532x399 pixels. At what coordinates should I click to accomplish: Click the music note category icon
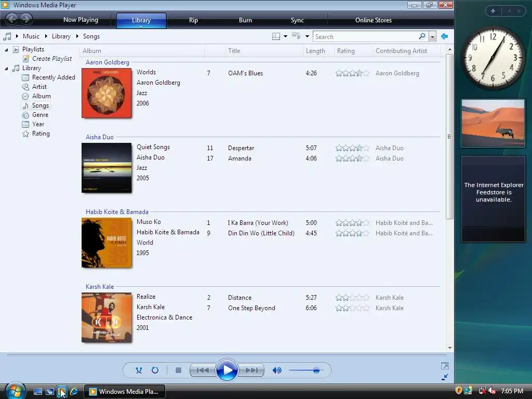point(7,36)
